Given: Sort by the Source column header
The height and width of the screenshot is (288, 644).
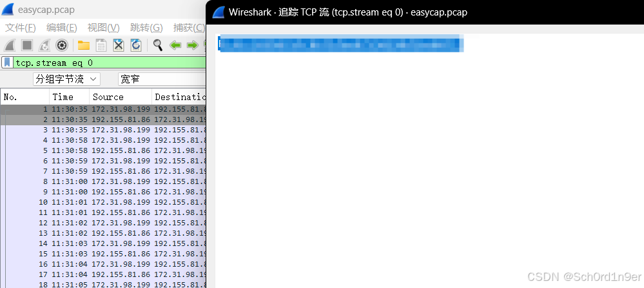Looking at the screenshot, I should [x=121, y=97].
